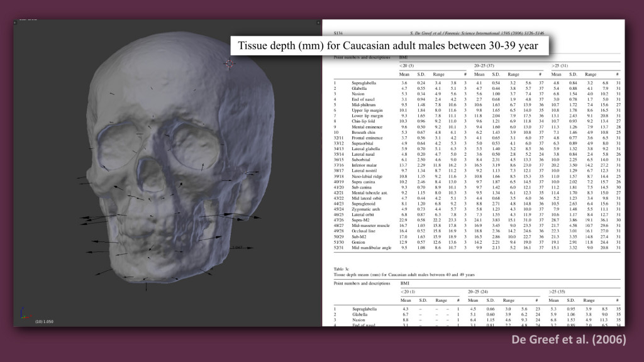Click the "Upper lip margin" row label
644x362 pixels.
click(x=367, y=111)
